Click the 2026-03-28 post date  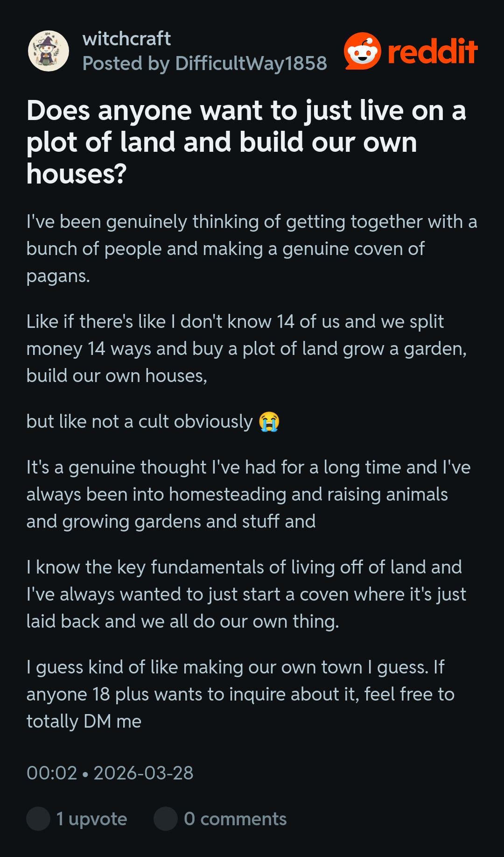(x=144, y=773)
